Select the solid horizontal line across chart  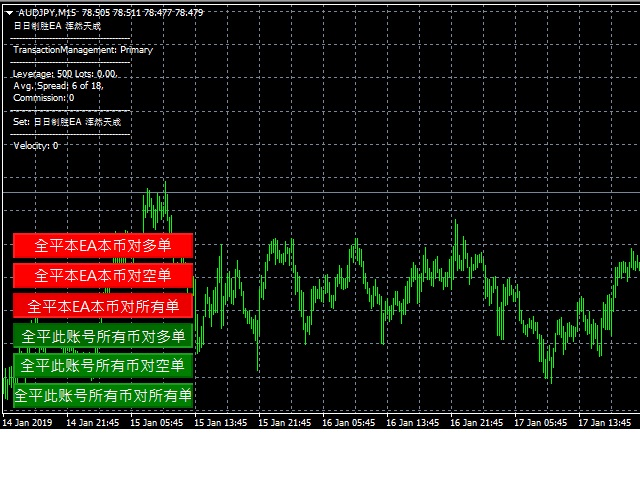pyautogui.click(x=400, y=192)
